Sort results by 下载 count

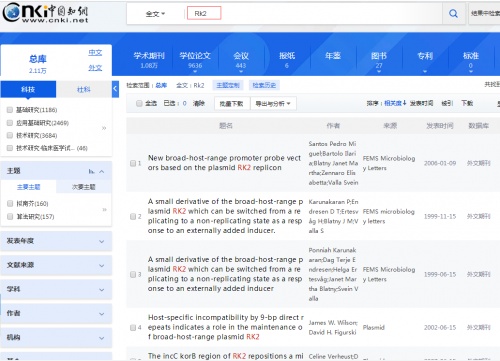coord(467,103)
